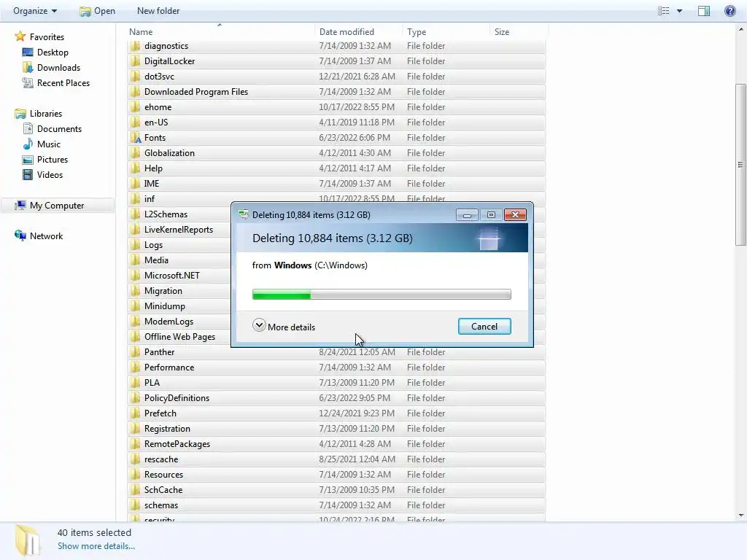The height and width of the screenshot is (560, 747).
Task: Open Recent Places in sidebar
Action: pyautogui.click(x=63, y=83)
